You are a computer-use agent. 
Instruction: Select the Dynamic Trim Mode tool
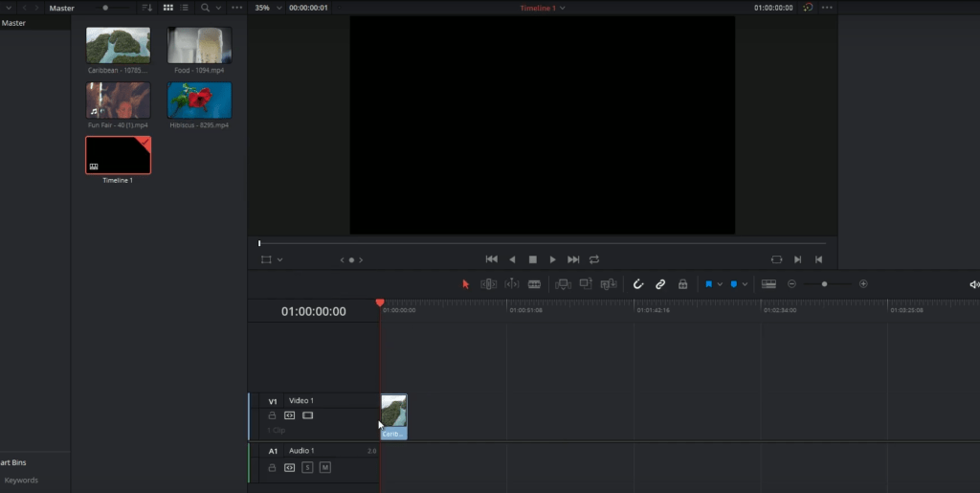click(512, 284)
